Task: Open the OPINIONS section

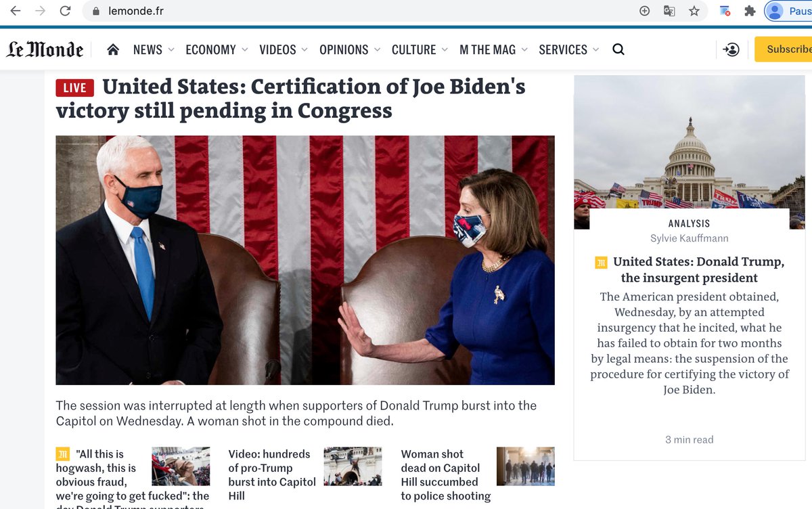Action: point(344,49)
